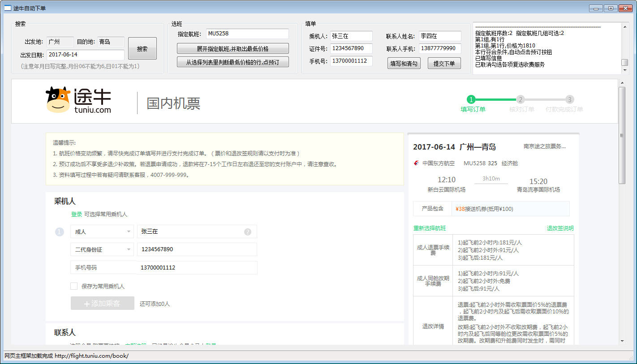Click 从选择列表里判断最低价格的行,点预订 button
637x364 pixels.
(232, 62)
